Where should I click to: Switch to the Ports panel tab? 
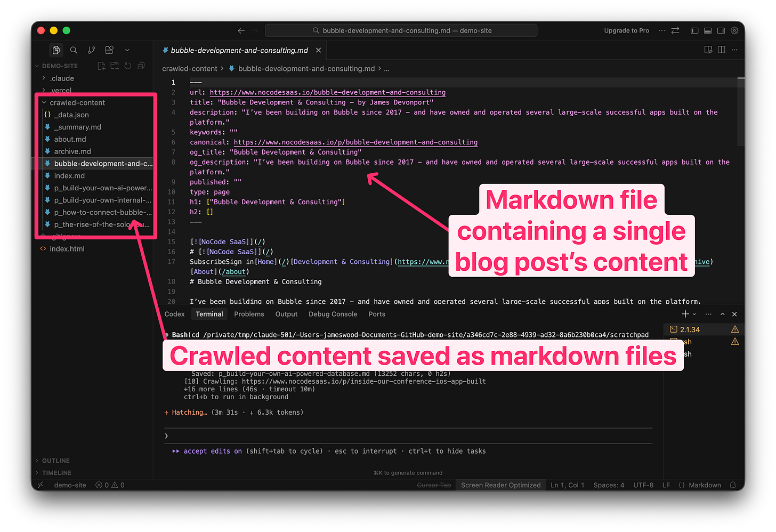(377, 315)
